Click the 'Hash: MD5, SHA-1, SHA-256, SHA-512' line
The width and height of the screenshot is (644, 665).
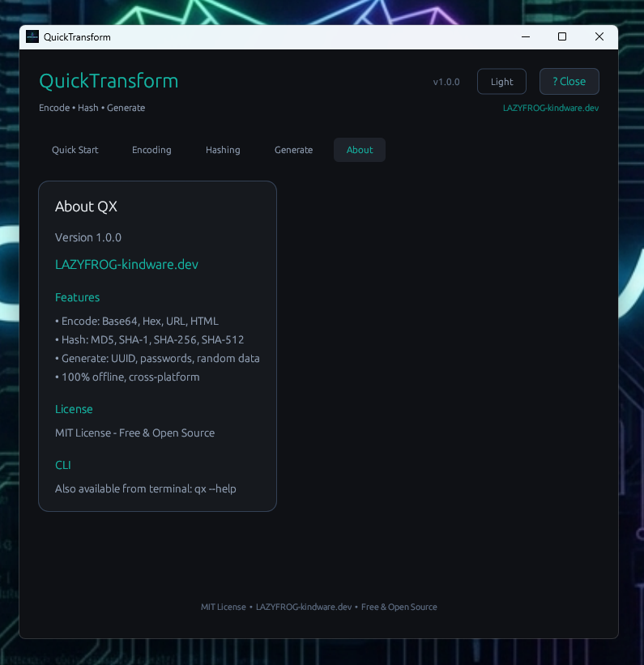click(150, 339)
